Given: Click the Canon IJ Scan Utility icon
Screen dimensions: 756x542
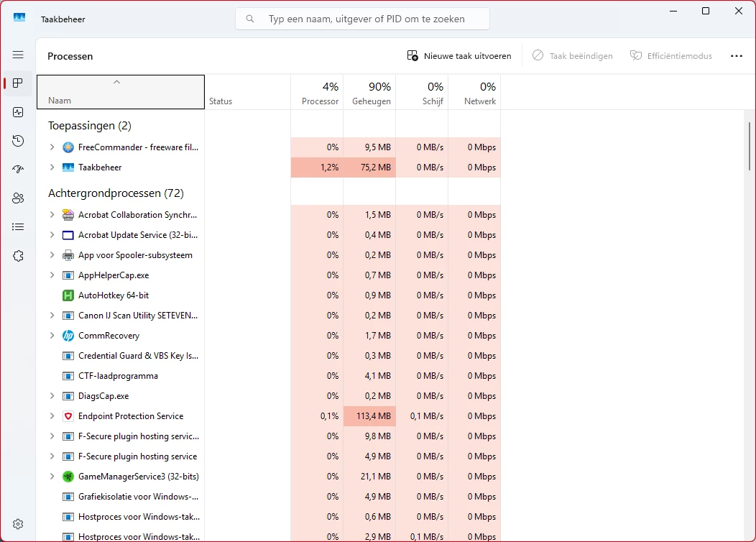Looking at the screenshot, I should [x=68, y=316].
